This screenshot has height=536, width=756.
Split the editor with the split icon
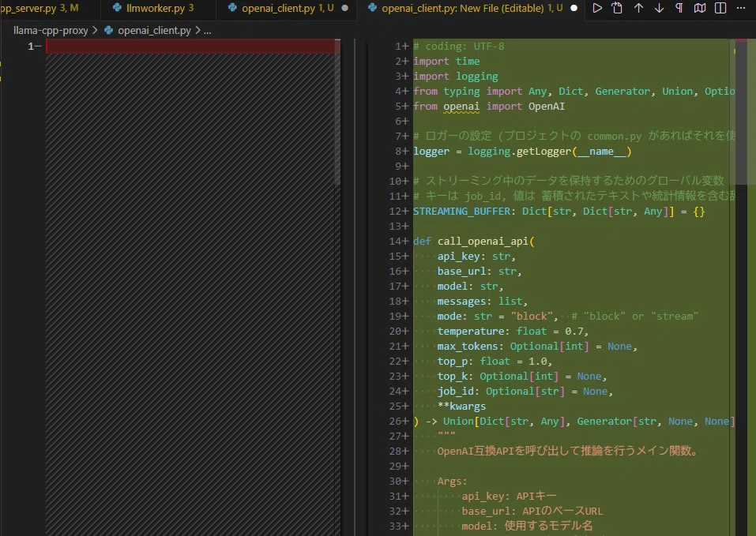[x=720, y=8]
